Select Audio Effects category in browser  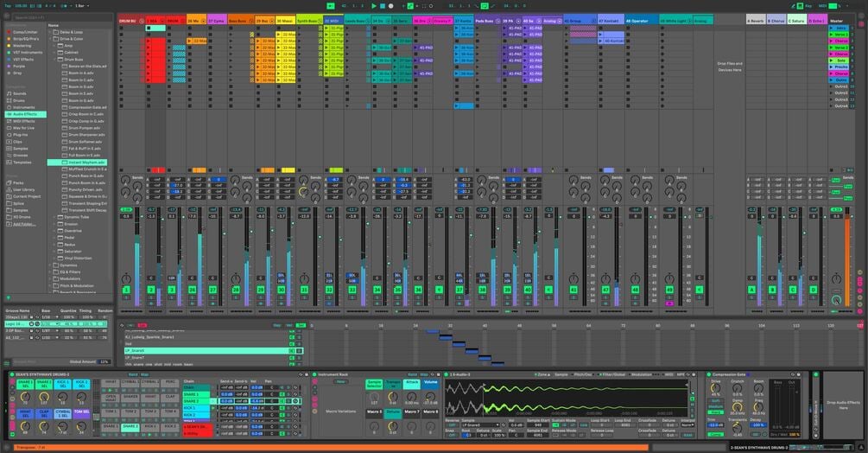tap(25, 114)
